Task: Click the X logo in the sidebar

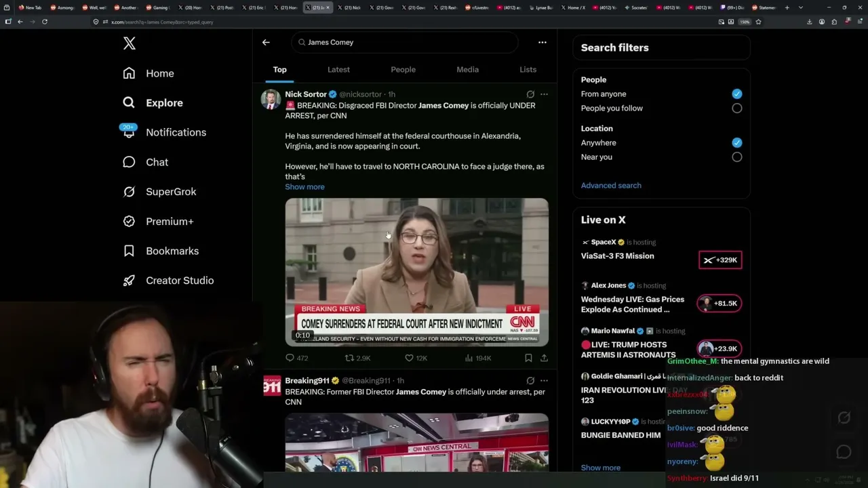Action: tap(130, 44)
